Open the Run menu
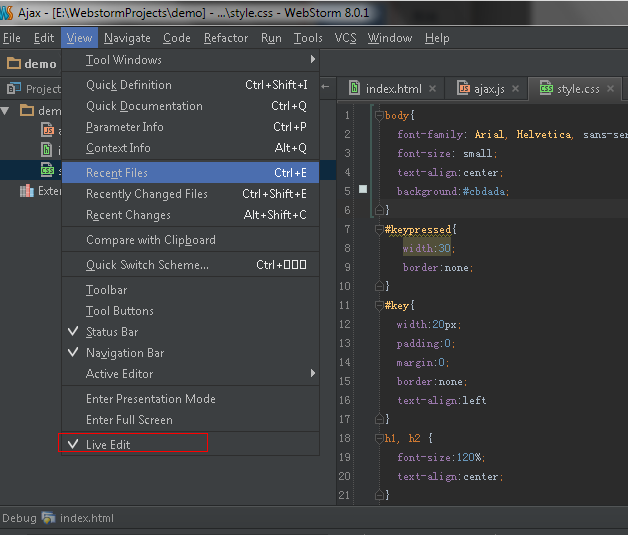 [x=271, y=38]
